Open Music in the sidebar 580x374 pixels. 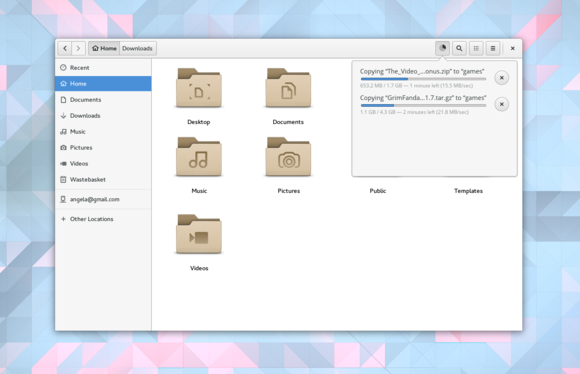(x=103, y=131)
